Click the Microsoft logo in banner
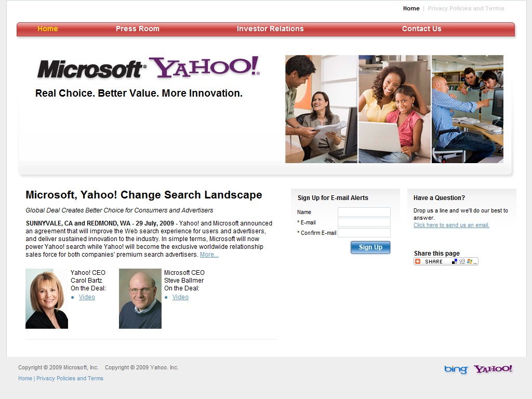This screenshot has height=399, width=532. point(91,69)
